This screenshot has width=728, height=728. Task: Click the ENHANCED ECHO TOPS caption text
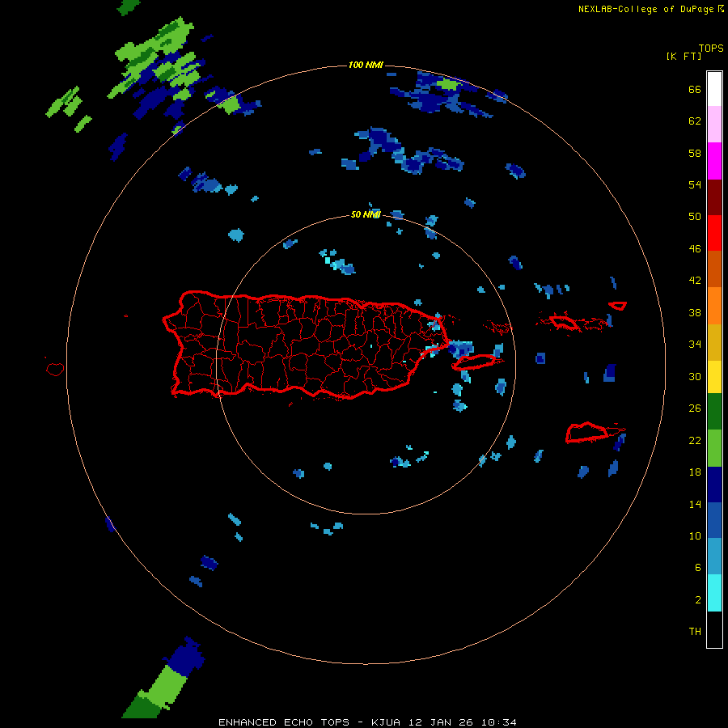pyautogui.click(x=284, y=722)
